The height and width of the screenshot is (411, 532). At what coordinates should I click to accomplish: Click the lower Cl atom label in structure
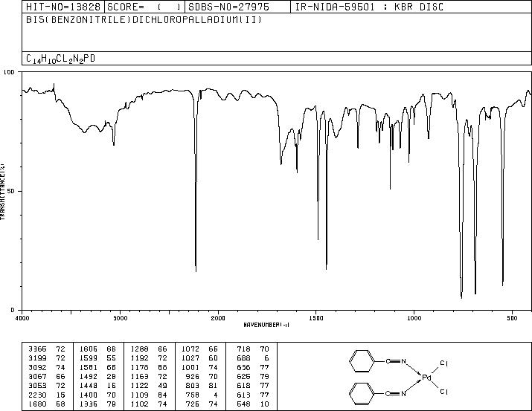click(444, 392)
